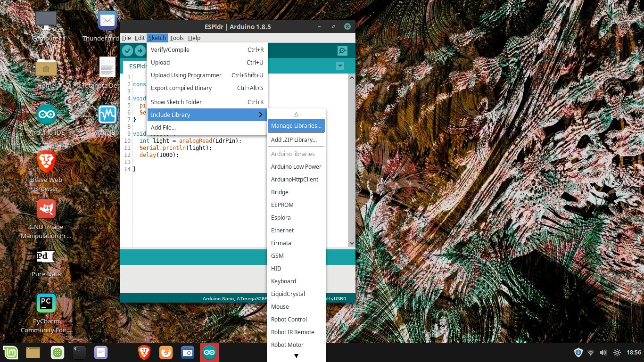Open the screenshot camera taskbar icon

point(188,353)
